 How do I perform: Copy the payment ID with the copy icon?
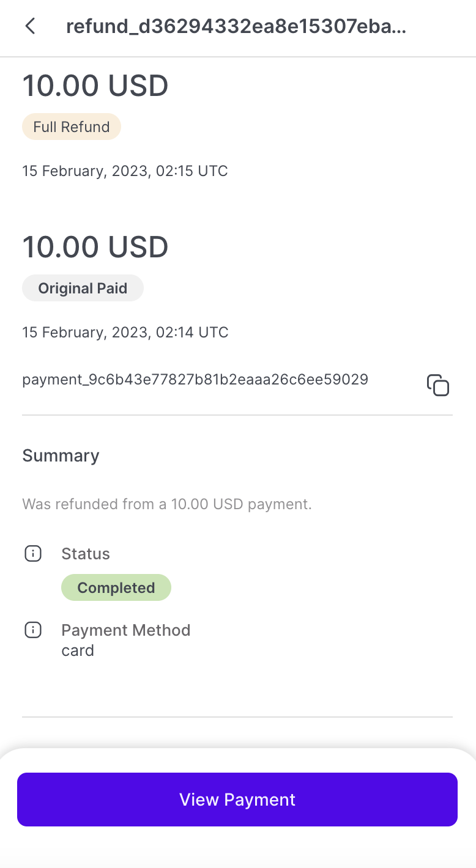point(438,385)
